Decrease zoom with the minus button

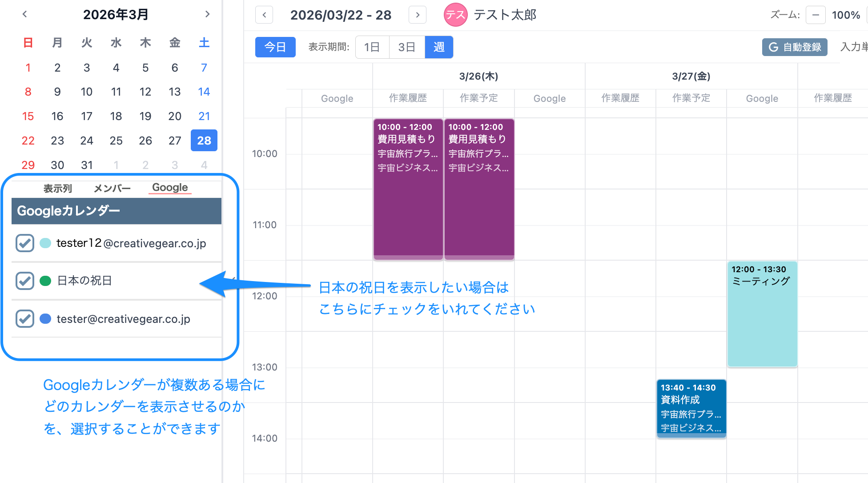816,15
